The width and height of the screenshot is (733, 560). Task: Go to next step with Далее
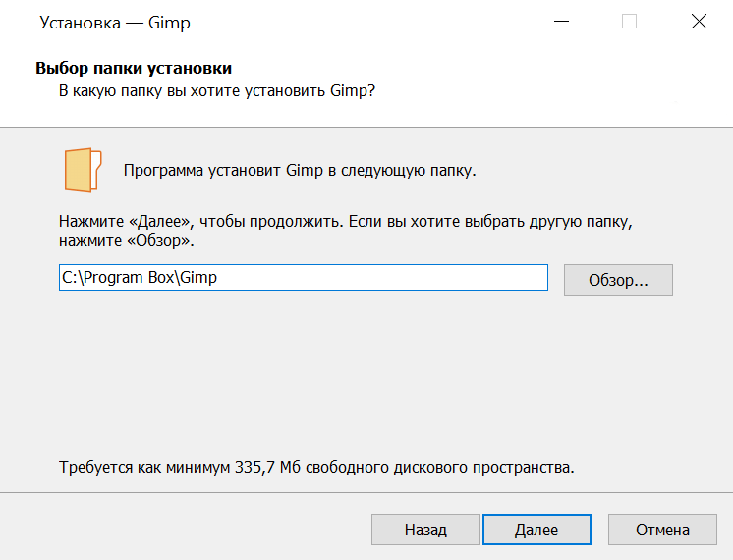point(536,530)
